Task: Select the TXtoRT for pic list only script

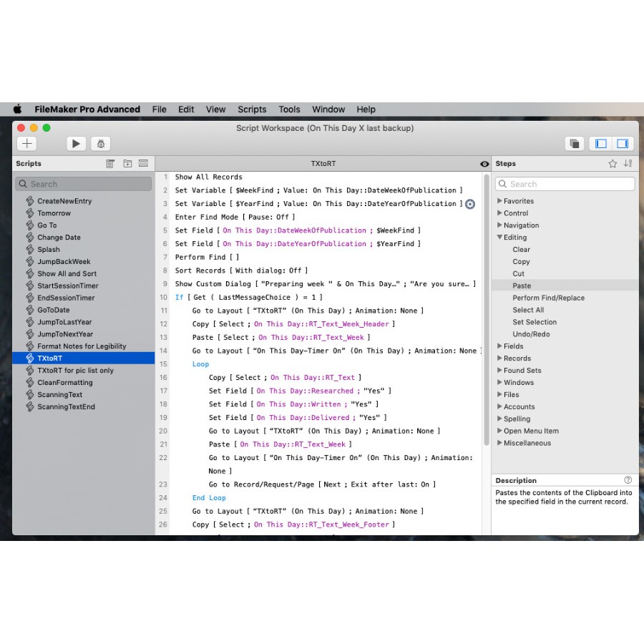Action: pyautogui.click(x=76, y=371)
